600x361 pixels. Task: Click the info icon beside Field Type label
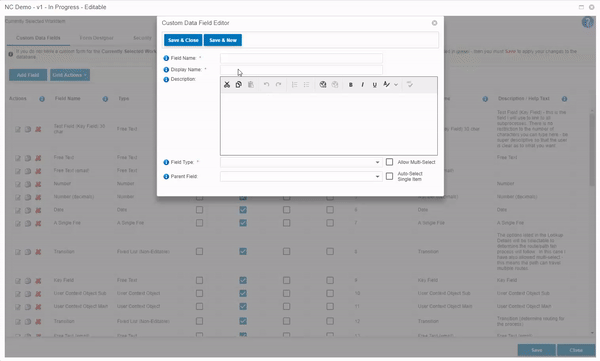[166, 162]
